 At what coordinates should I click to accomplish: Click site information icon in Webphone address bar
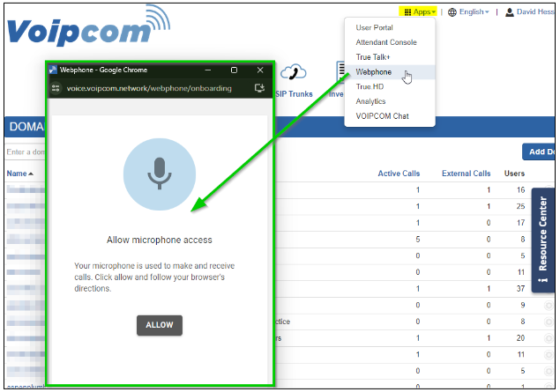tap(56, 88)
